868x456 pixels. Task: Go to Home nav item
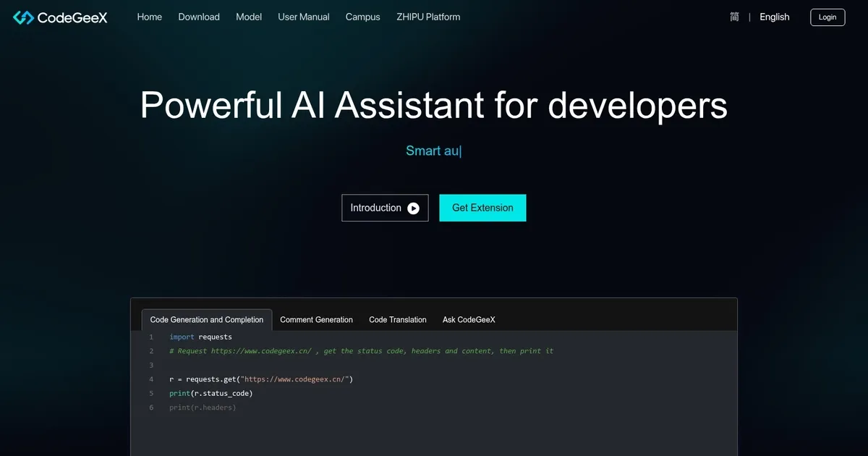(x=150, y=17)
